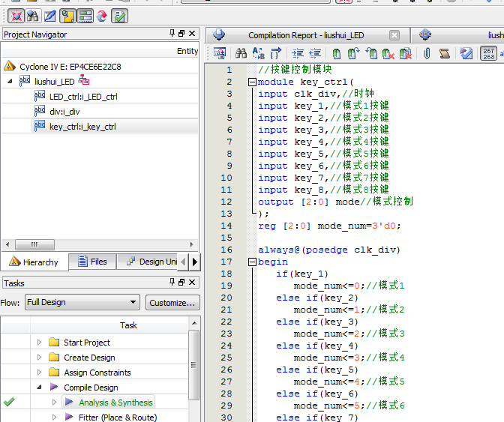Close the Tasks panel
This screenshot has width=504, height=422.
(x=192, y=283)
